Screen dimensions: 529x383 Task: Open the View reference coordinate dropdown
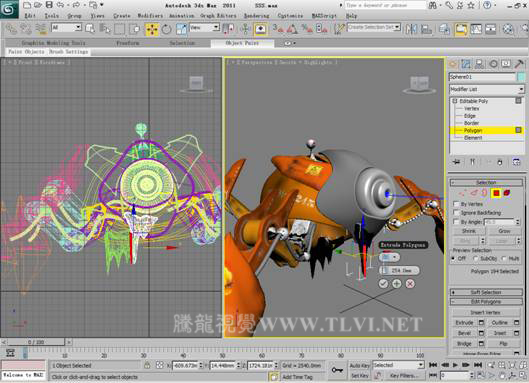click(x=204, y=27)
